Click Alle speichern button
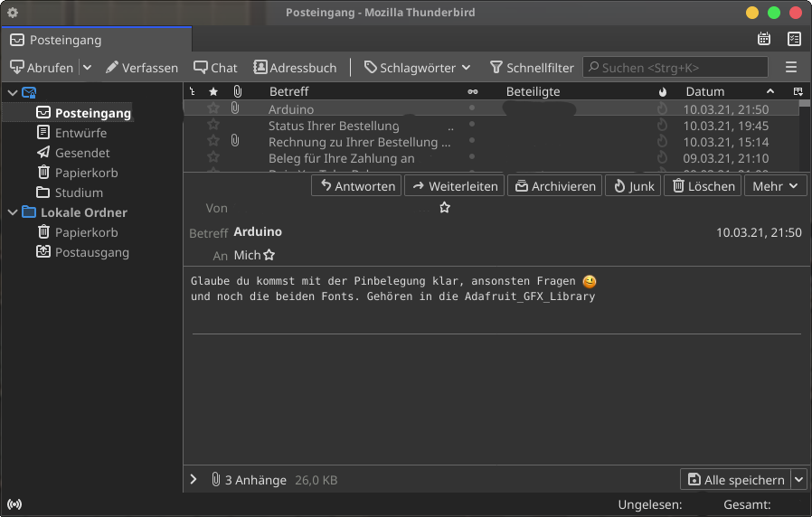The height and width of the screenshot is (517, 812). 735,480
